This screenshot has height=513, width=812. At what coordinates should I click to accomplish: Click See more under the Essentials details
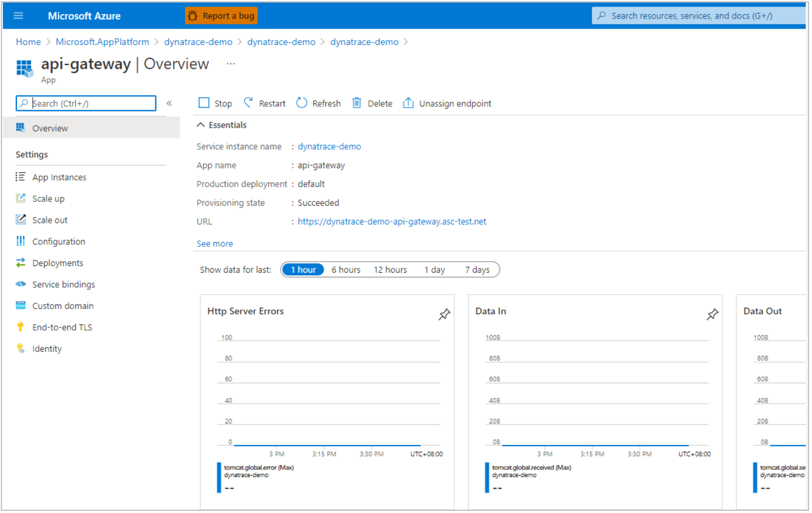tap(214, 243)
